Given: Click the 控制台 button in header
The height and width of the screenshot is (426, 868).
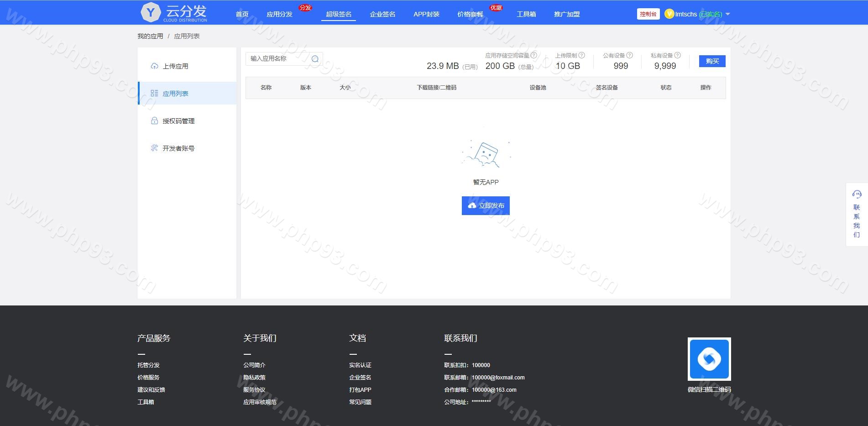Looking at the screenshot, I should tap(648, 14).
